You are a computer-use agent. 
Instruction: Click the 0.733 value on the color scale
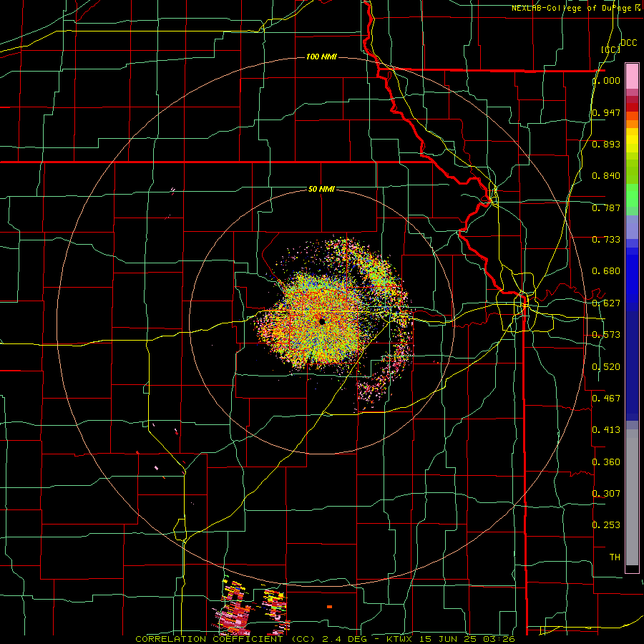[606, 240]
